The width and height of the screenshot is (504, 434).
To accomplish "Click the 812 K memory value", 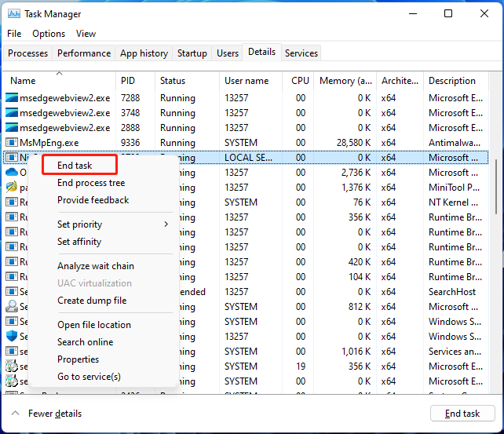I will [360, 306].
